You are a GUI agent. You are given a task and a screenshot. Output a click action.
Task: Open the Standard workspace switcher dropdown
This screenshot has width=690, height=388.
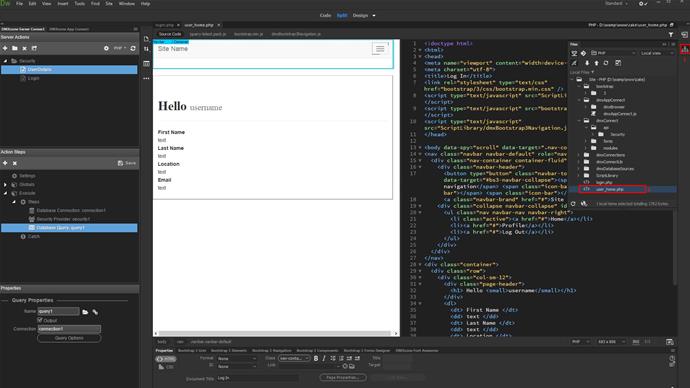pos(617,4)
